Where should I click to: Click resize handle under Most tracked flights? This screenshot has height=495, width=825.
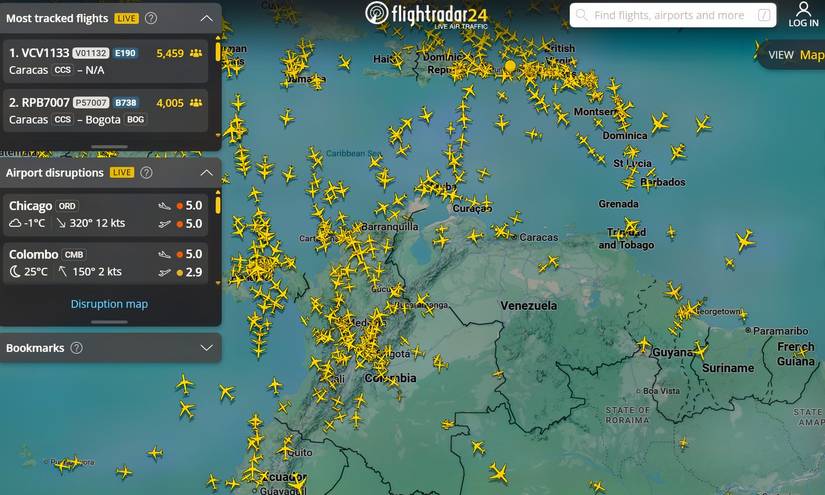[109, 147]
